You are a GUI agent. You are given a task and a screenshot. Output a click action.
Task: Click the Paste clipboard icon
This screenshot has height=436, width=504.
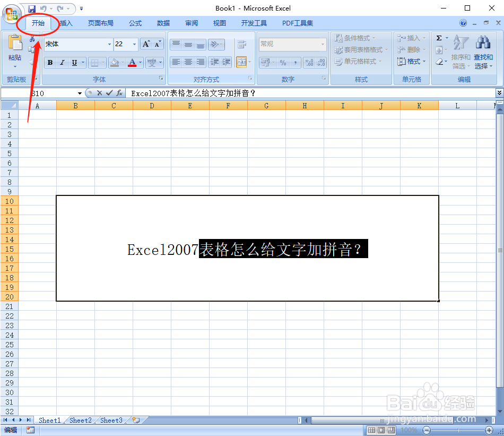click(x=15, y=43)
